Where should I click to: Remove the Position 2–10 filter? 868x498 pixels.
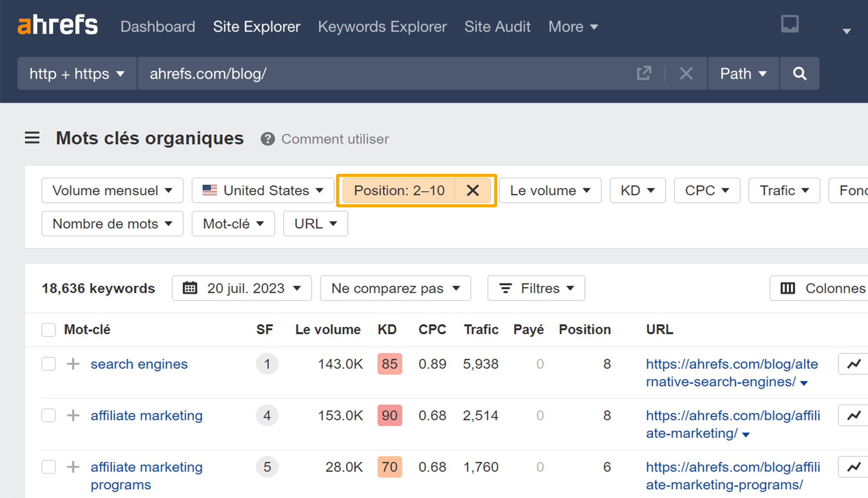point(472,190)
